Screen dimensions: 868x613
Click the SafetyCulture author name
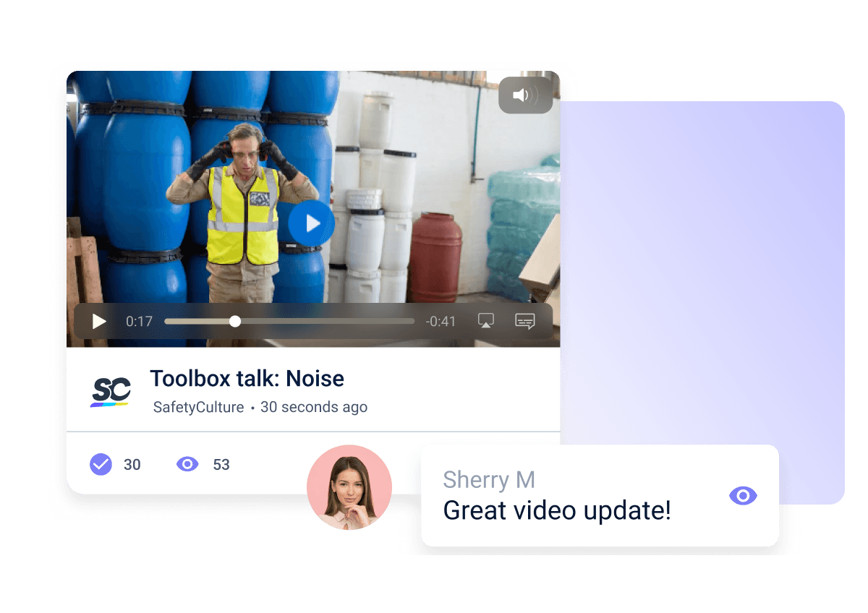198,408
